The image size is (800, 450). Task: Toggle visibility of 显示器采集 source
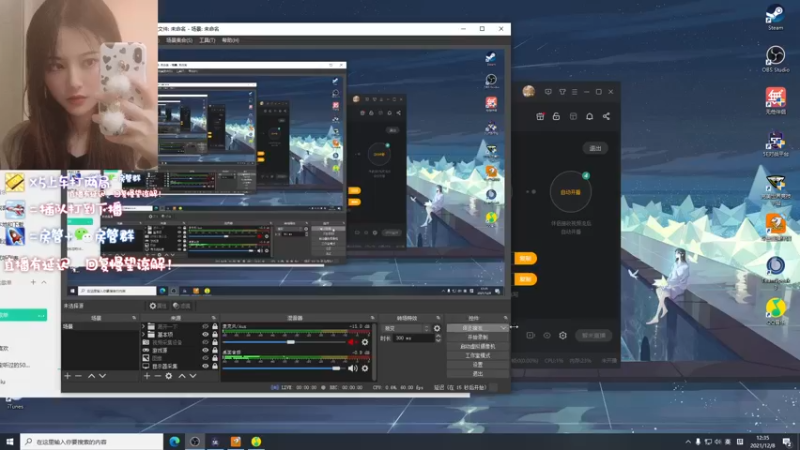coord(206,366)
